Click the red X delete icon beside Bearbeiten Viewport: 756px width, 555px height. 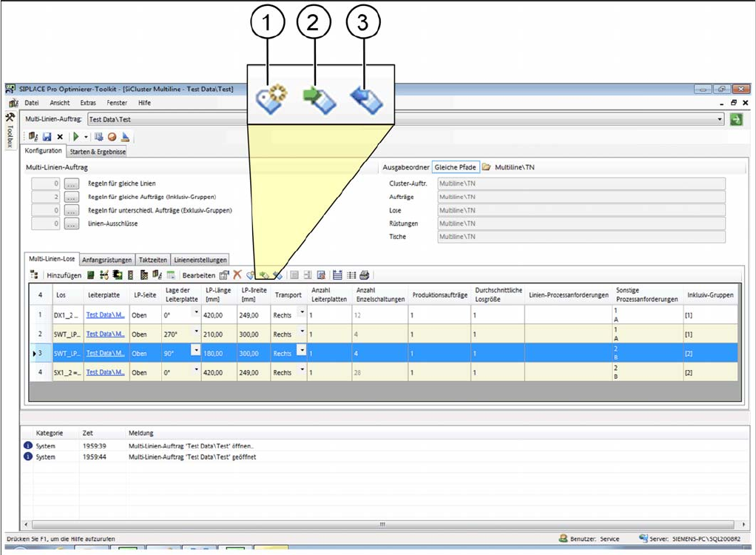(x=237, y=275)
